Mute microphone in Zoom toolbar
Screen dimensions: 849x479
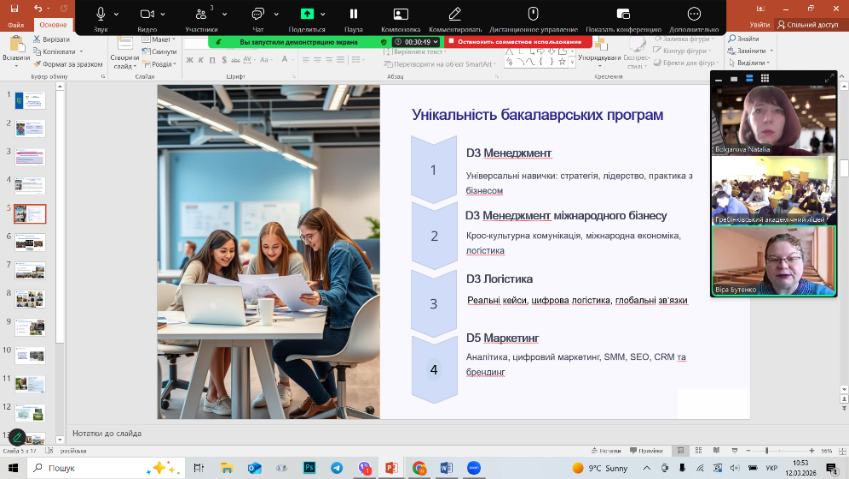(101, 15)
